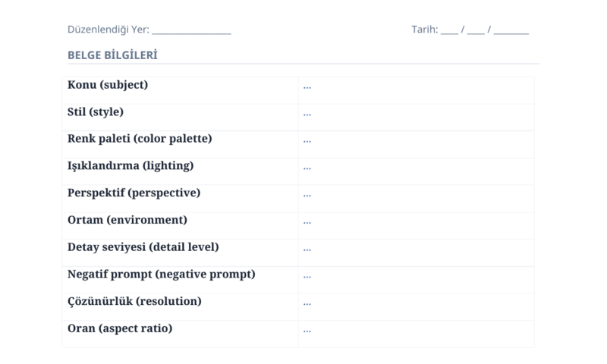Click the Tarih label

point(425,30)
